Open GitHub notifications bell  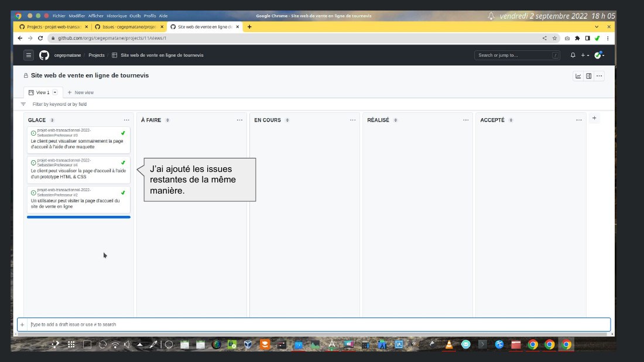573,55
